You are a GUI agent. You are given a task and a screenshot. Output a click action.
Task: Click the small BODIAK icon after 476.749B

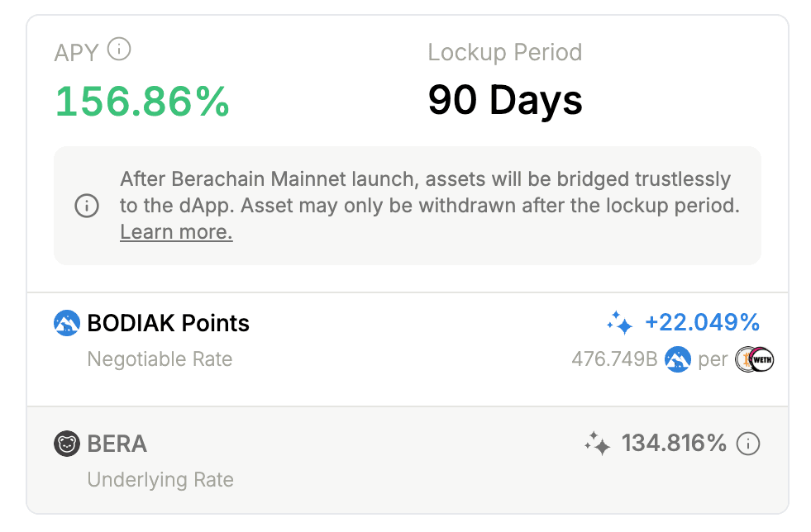coord(677,359)
